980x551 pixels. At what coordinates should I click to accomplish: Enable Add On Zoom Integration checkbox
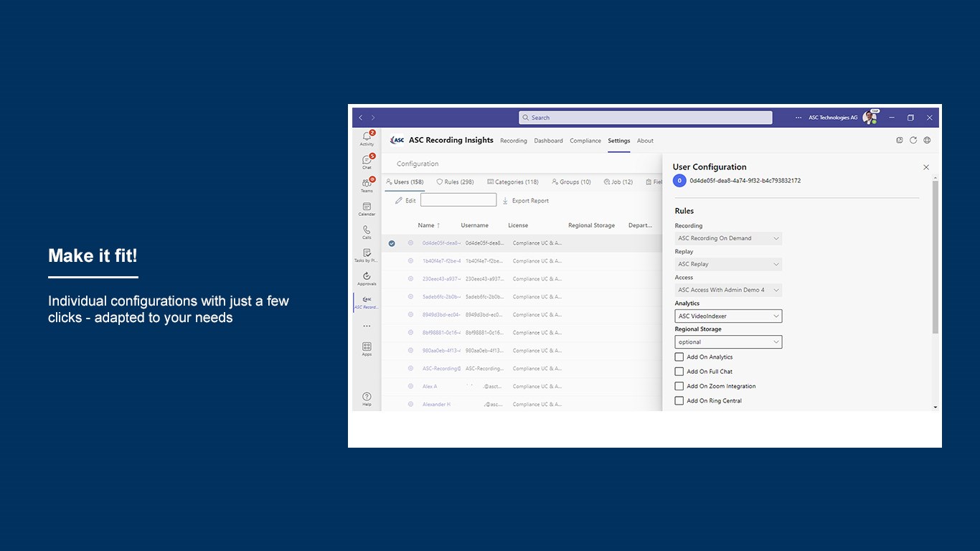point(679,386)
